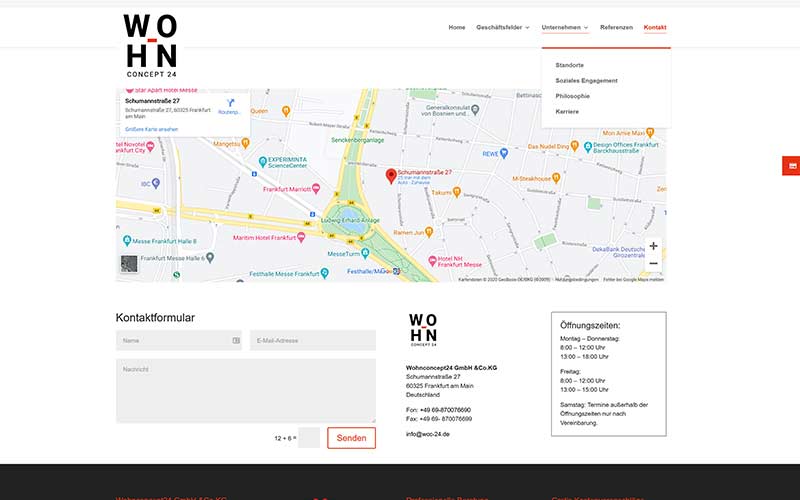
Task: Click the Mon Amie Maxi marker
Action: 650,133
